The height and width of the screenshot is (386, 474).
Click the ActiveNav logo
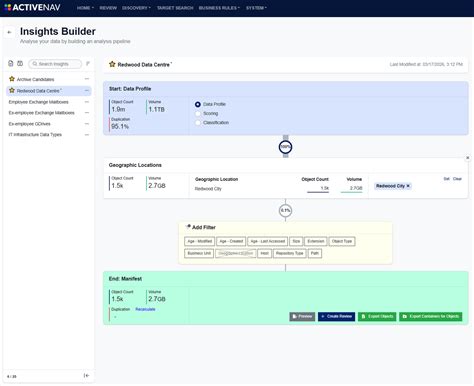[33, 7]
